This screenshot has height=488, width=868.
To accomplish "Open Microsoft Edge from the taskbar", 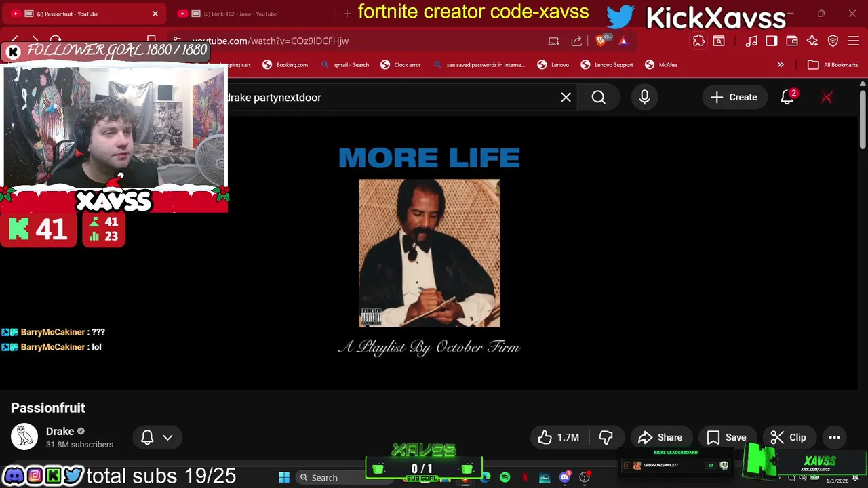I will click(x=486, y=478).
